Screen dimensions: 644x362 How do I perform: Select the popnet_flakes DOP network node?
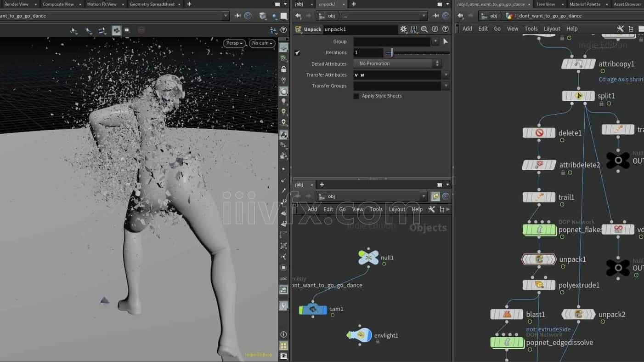click(x=539, y=230)
